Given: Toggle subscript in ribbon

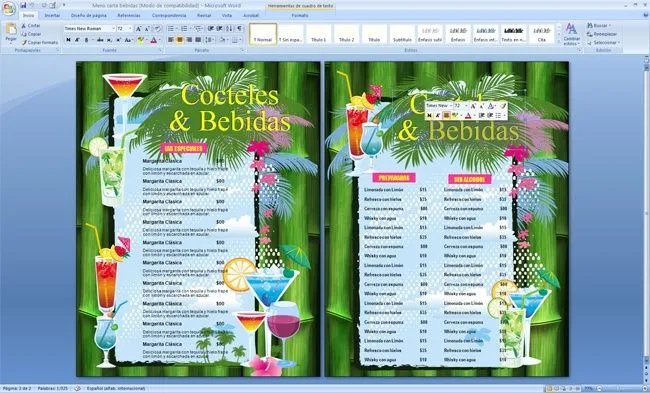Looking at the screenshot, I should point(109,40).
